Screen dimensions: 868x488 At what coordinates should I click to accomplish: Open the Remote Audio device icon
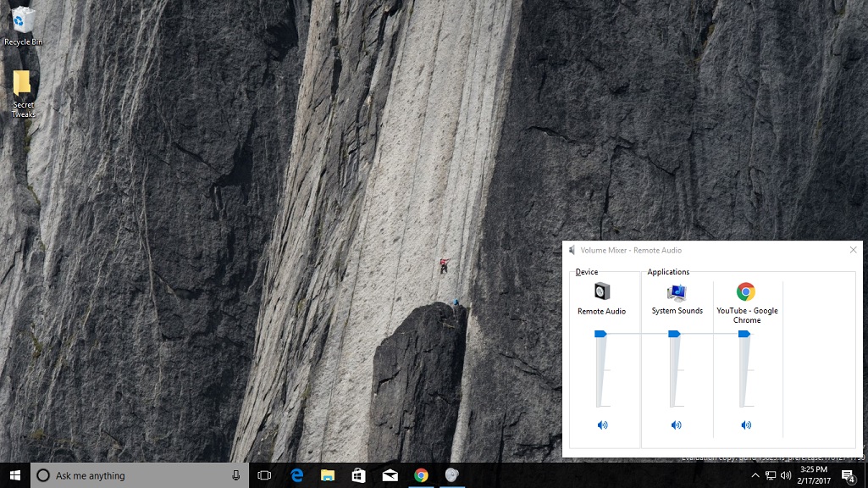click(x=602, y=292)
